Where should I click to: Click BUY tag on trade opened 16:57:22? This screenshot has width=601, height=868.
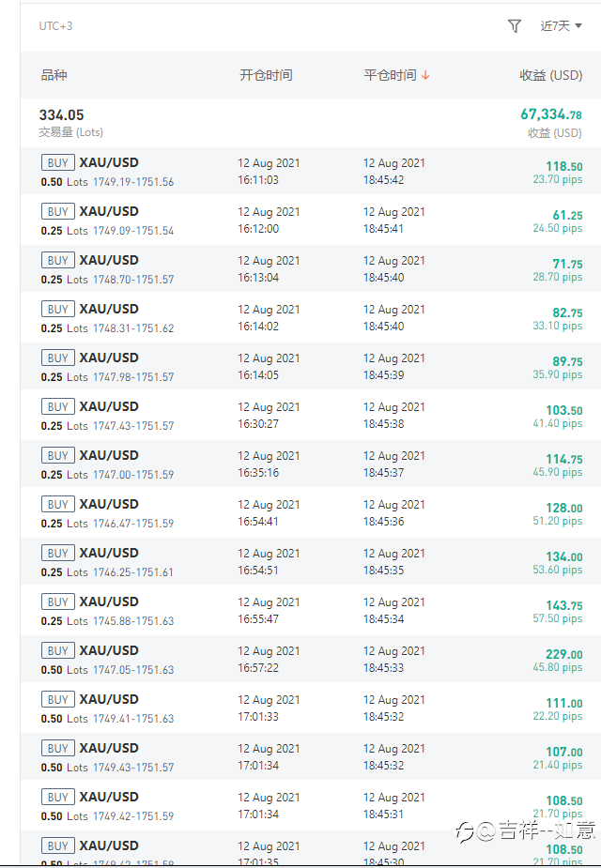point(57,650)
